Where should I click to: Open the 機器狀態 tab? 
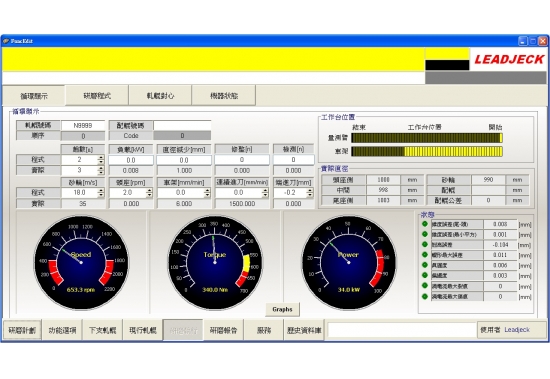(x=224, y=95)
